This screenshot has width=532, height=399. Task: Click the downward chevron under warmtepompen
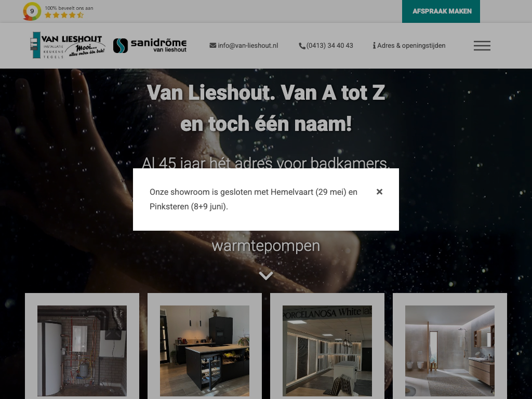click(x=265, y=275)
